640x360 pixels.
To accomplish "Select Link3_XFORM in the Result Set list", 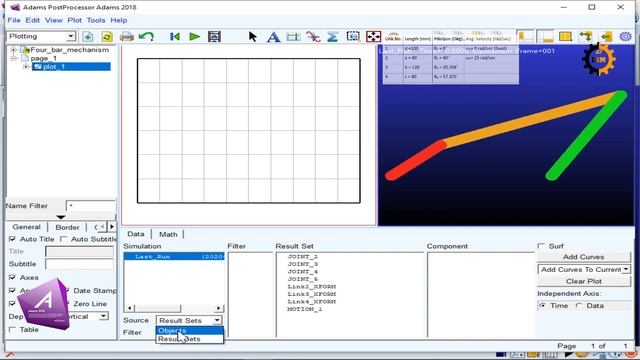I will (x=311, y=294).
